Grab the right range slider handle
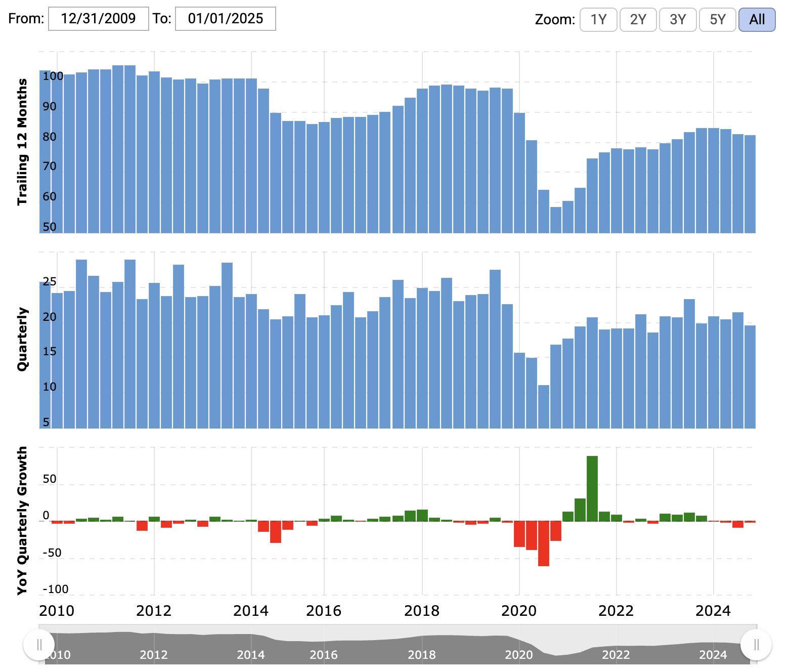Image resolution: width=789 pixels, height=672 pixels. [x=756, y=645]
